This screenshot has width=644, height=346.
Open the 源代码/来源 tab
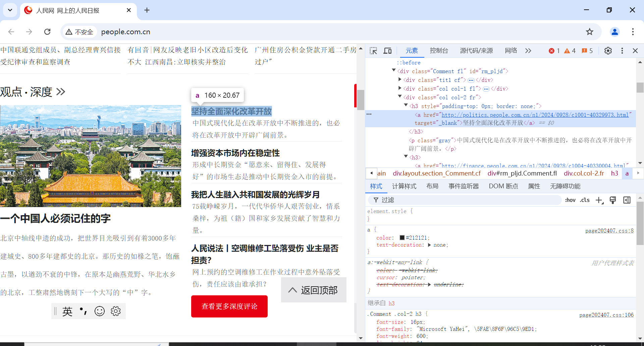pos(476,51)
